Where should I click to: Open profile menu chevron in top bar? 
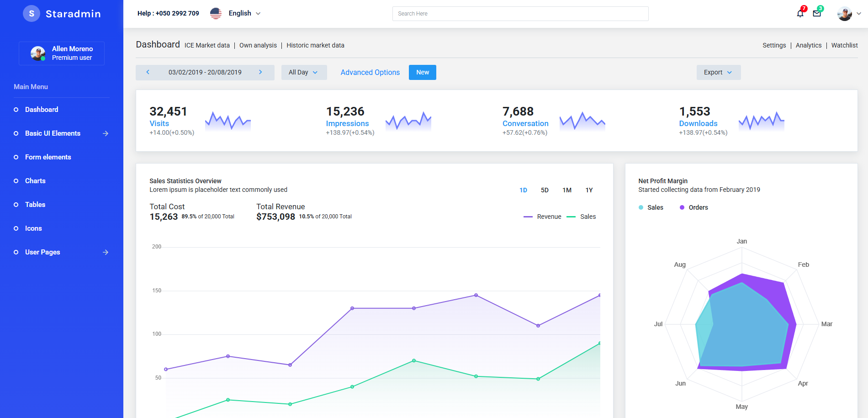[859, 14]
